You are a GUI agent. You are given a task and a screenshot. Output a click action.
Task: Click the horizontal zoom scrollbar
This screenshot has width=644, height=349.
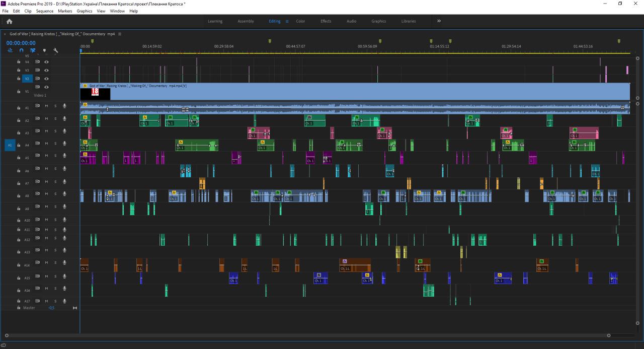307,335
